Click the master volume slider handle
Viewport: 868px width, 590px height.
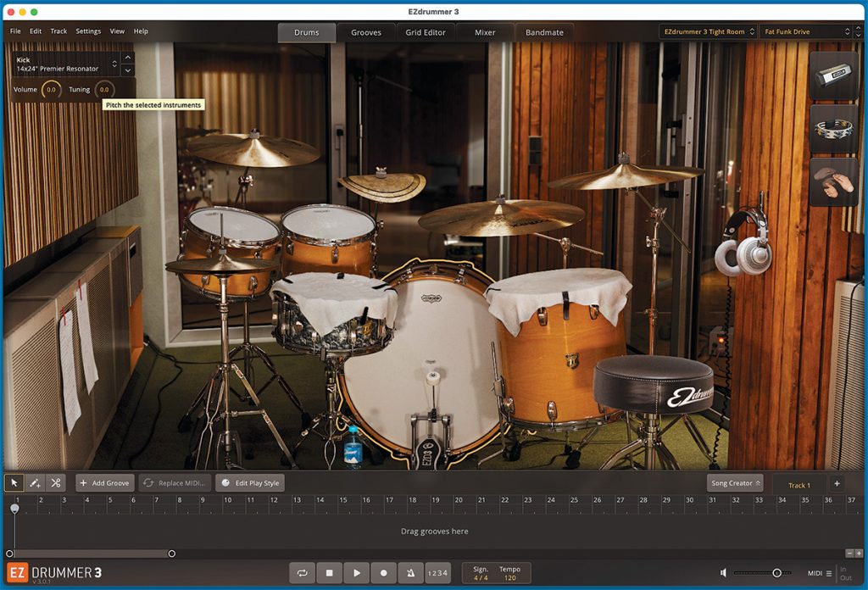[x=776, y=573]
